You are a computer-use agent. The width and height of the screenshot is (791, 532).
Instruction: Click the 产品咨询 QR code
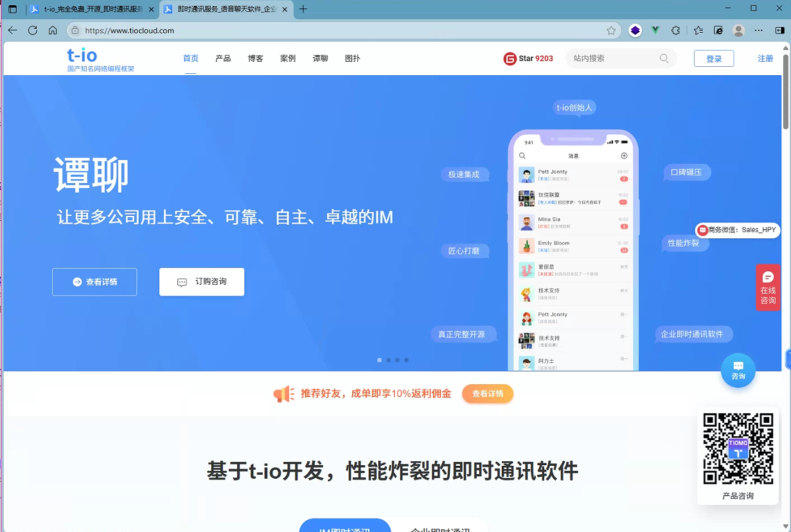coord(738,448)
